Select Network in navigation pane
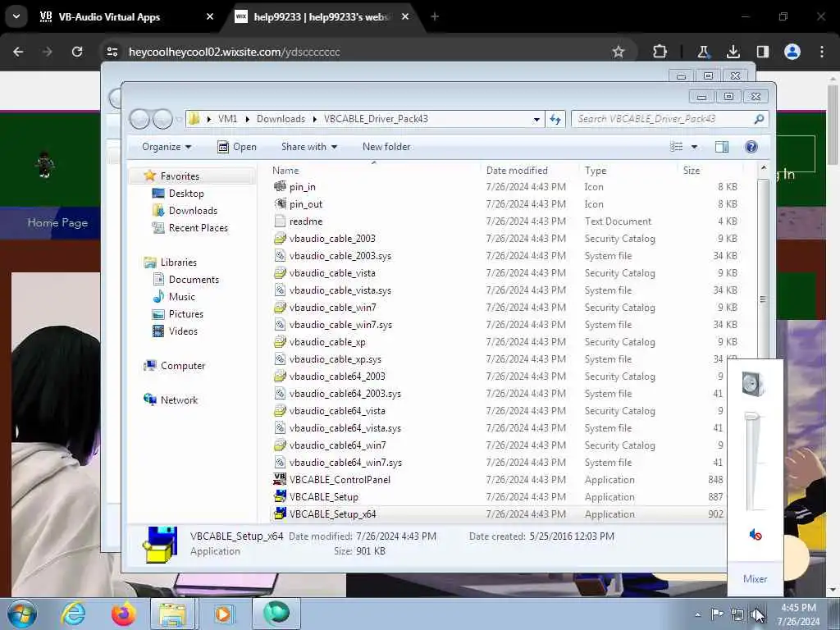This screenshot has width=840, height=630. (x=179, y=400)
